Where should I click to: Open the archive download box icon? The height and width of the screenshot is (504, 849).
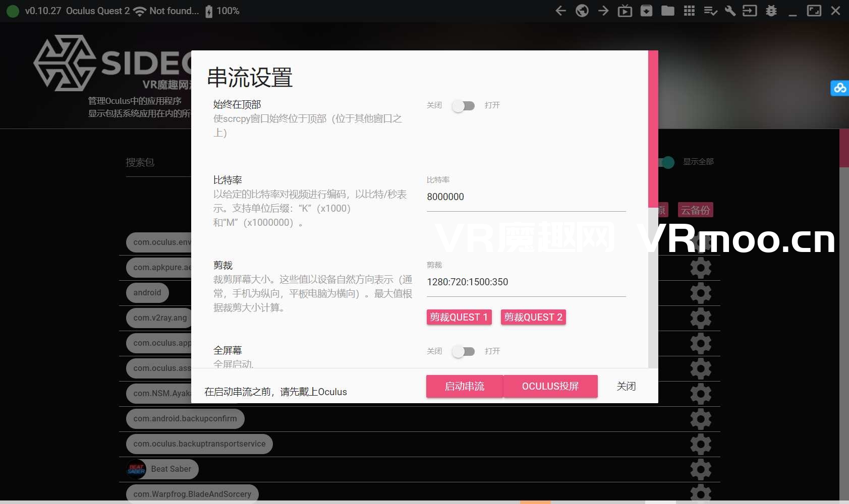[x=646, y=11]
